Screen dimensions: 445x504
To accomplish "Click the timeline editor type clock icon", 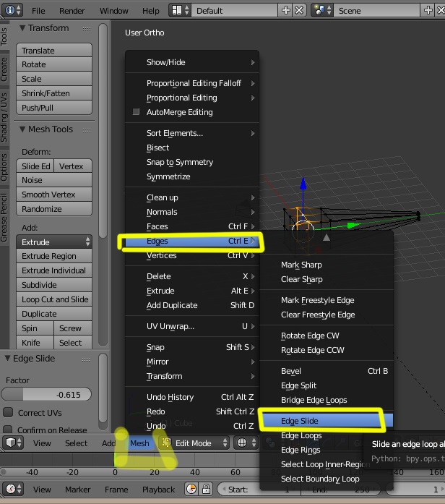I will pos(13,489).
